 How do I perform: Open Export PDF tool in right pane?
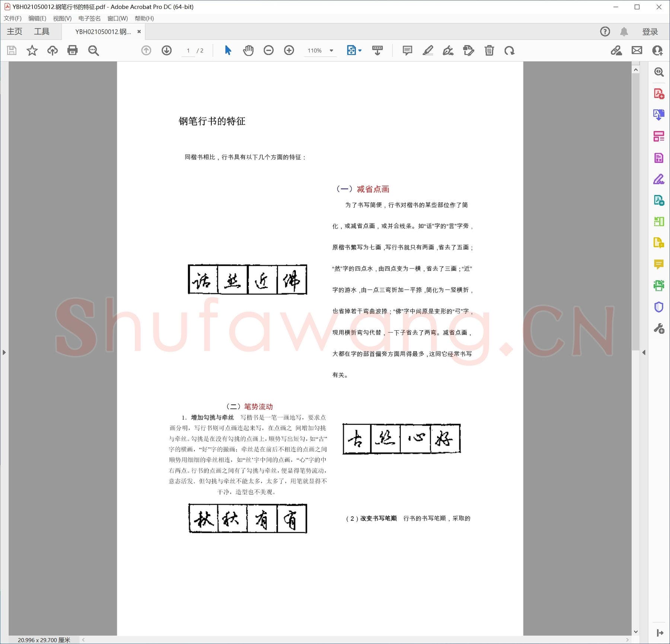[x=659, y=115]
